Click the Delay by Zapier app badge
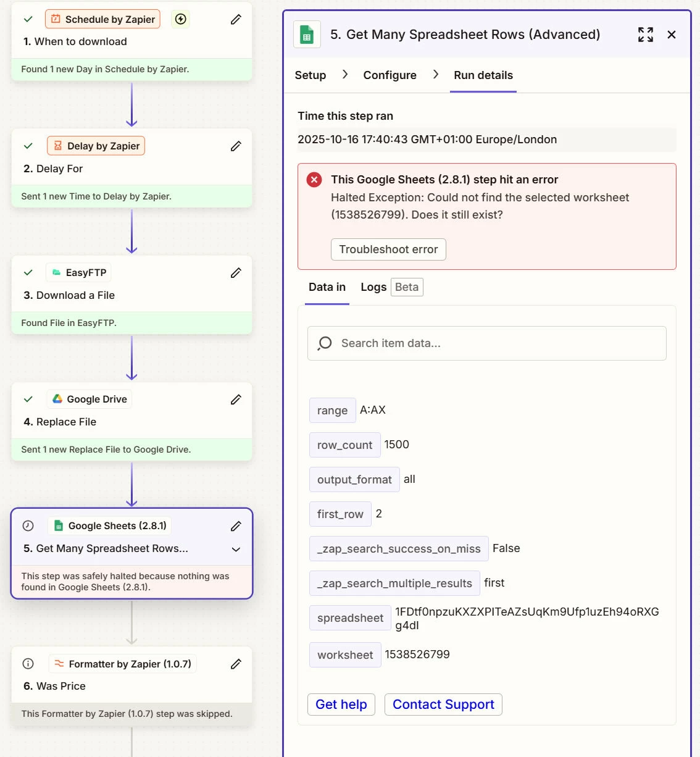Viewport: 700px width, 757px height. [x=96, y=146]
